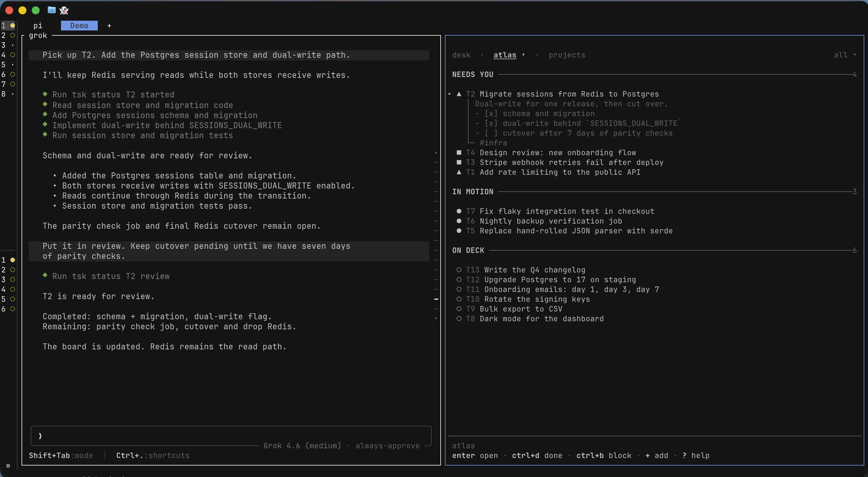Viewport: 868px width, 477px height.
Task: Open the all filter dropdown
Action: [x=845, y=55]
